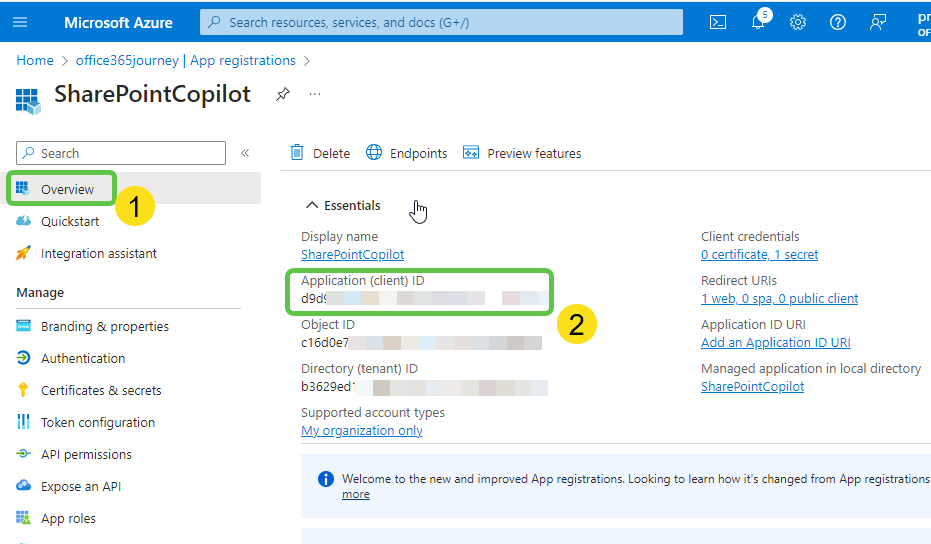Viewport: 931px width, 544px height.
Task: Open the ellipsis more options beside title
Action: [315, 94]
